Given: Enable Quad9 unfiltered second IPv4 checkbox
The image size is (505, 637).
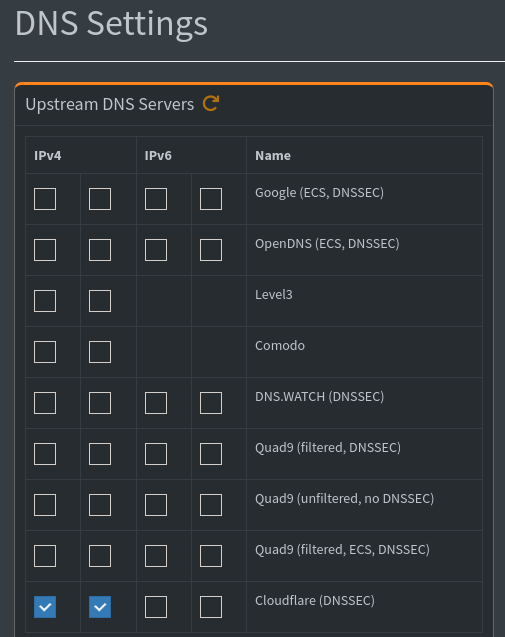Looking at the screenshot, I should point(100,505).
